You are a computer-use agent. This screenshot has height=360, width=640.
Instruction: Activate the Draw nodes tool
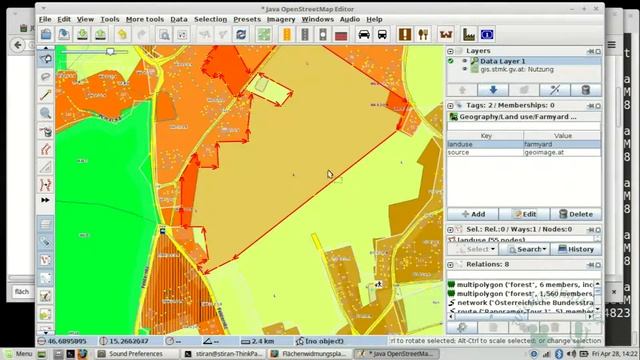(46, 95)
